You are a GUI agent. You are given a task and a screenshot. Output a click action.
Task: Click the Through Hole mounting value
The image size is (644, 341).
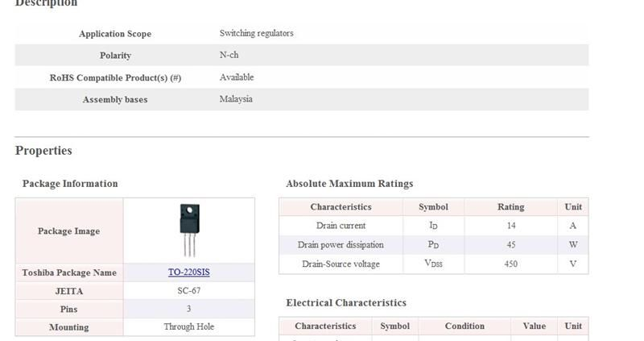[x=188, y=327]
